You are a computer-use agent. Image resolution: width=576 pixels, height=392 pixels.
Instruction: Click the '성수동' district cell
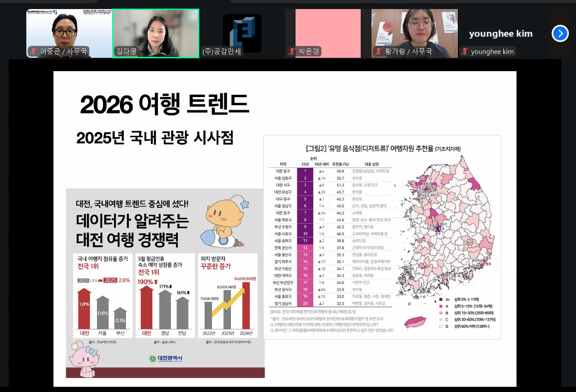[357, 178]
